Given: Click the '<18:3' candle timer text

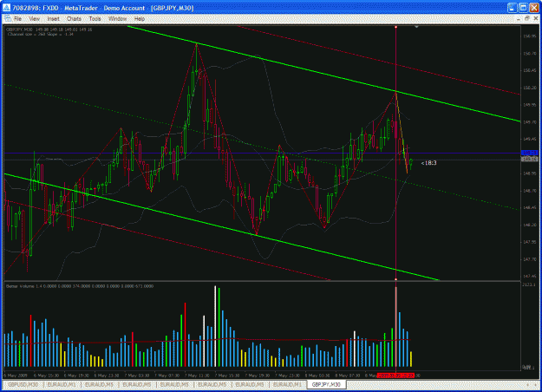Looking at the screenshot, I should (428, 163).
